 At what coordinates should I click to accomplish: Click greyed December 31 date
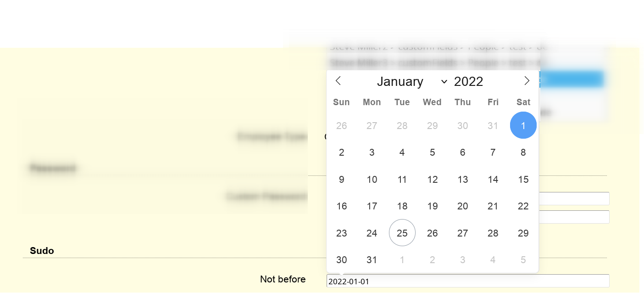pyautogui.click(x=493, y=125)
